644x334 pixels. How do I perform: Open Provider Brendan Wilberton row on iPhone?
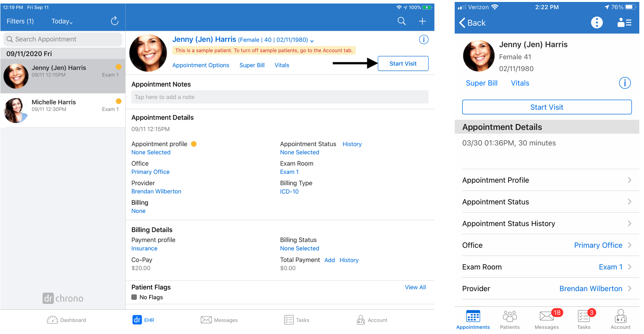tap(547, 289)
